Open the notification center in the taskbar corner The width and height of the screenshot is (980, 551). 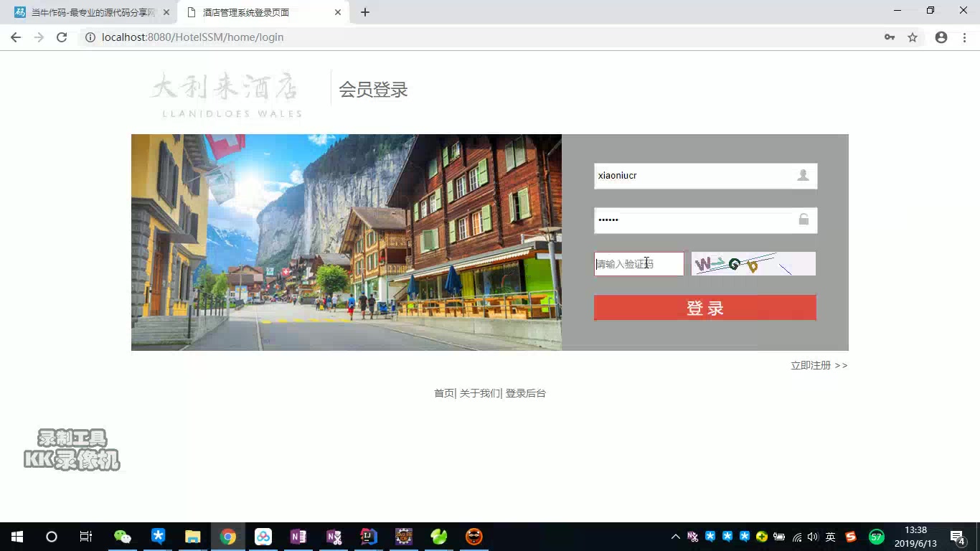(957, 537)
